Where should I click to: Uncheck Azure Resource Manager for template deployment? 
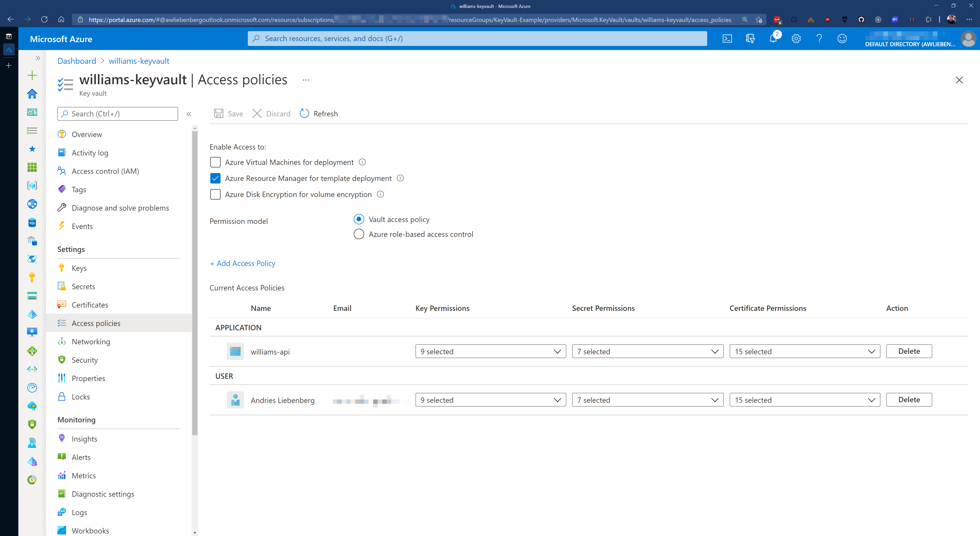click(x=215, y=178)
